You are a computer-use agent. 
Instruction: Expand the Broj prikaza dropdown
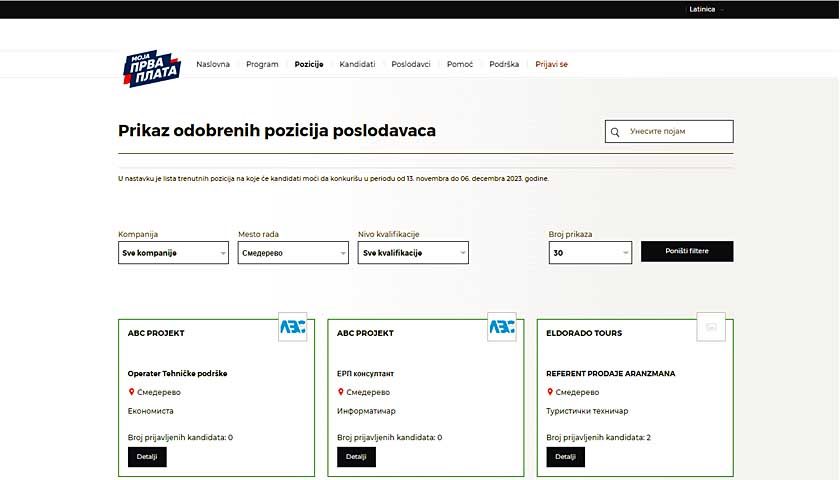tap(590, 253)
